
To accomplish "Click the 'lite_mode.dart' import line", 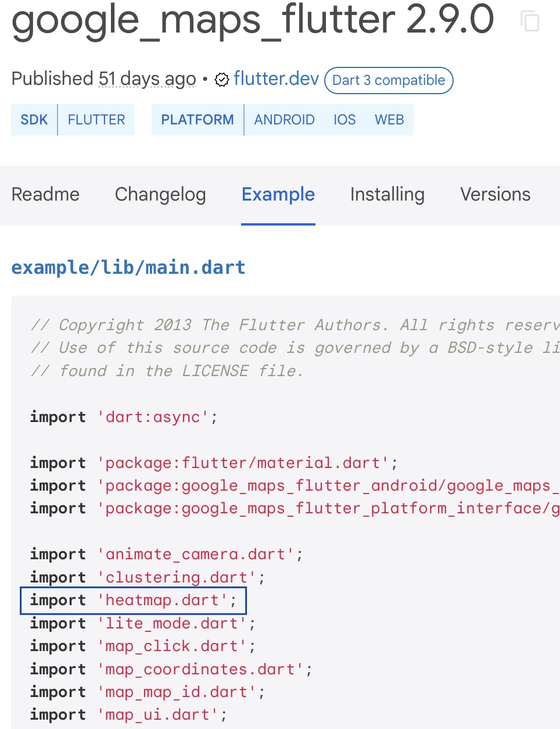I will (143, 623).
